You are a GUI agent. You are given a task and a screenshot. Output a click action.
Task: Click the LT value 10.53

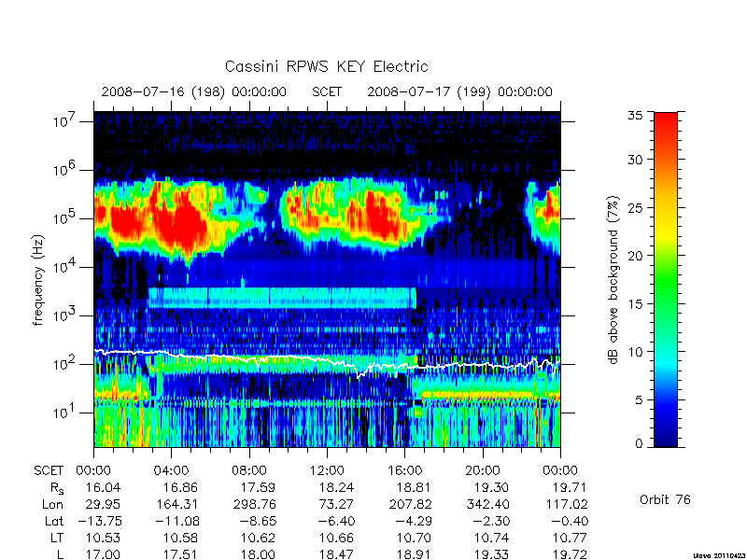click(x=103, y=539)
